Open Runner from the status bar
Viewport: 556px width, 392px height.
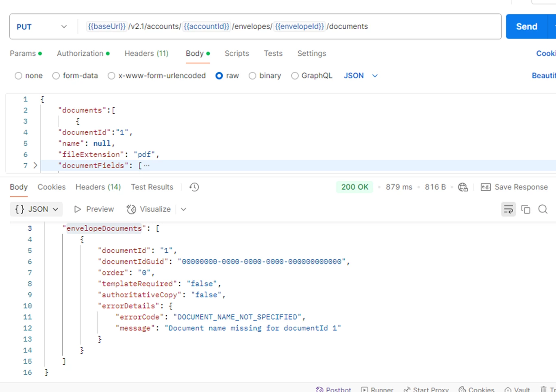coord(377,390)
